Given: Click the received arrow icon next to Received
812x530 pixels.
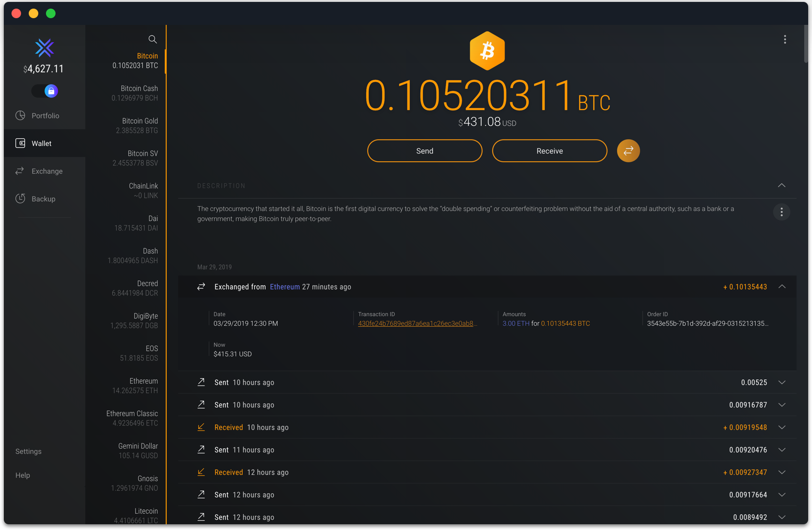Looking at the screenshot, I should [x=201, y=427].
